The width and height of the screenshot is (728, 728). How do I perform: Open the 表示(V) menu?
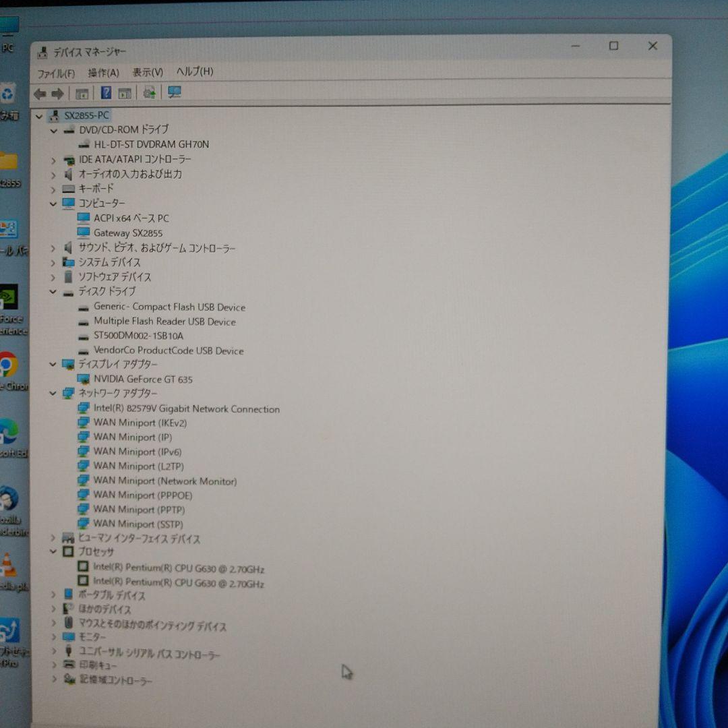point(150,71)
